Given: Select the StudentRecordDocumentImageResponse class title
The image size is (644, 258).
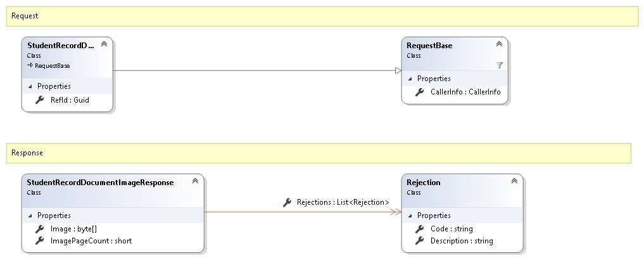Looking at the screenshot, I should pyautogui.click(x=100, y=183).
